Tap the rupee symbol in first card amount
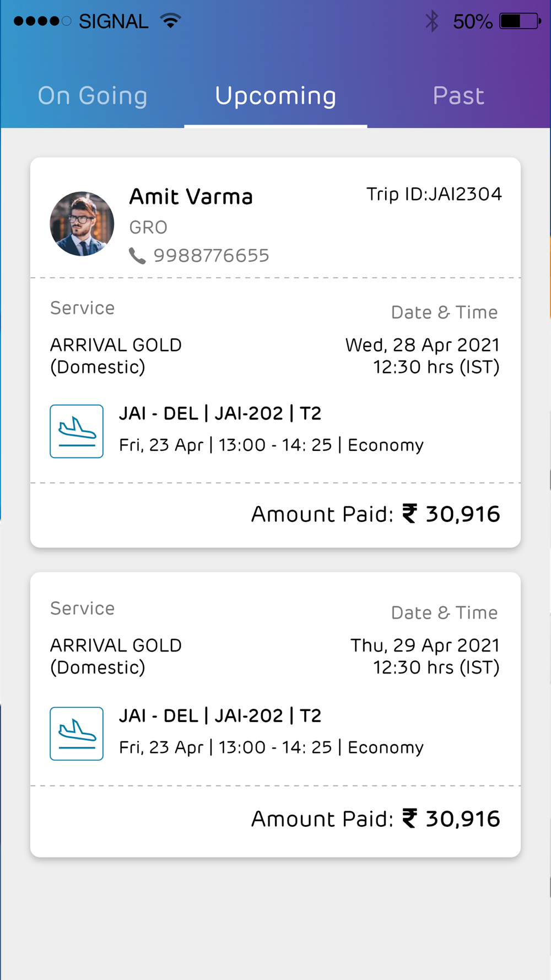 410,514
